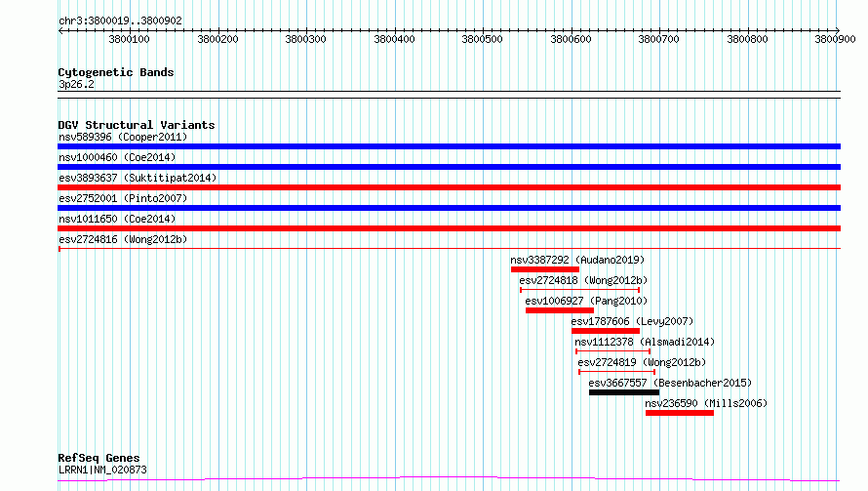Click the 3p26.2 cytogenetic band label
This screenshot has width=868, height=491.
pos(76,84)
